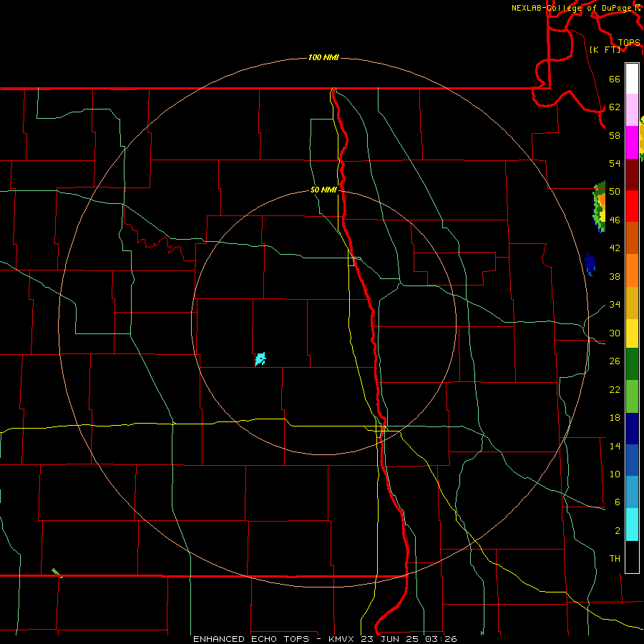Select the medium blue legend swatch
The image size is (644, 644).
tap(632, 460)
